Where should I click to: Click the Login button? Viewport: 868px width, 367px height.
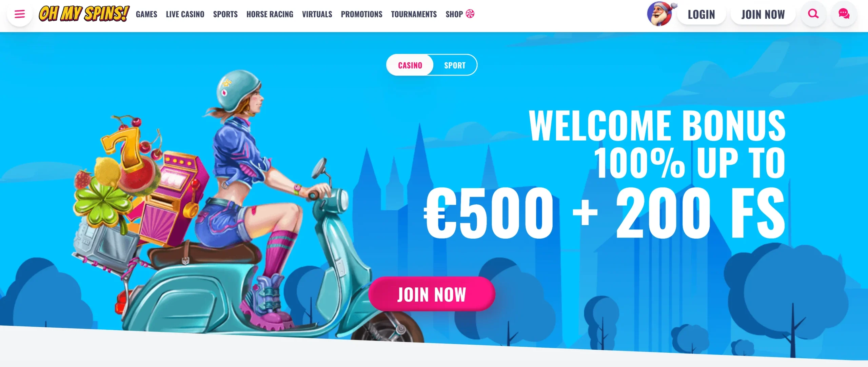pos(701,14)
